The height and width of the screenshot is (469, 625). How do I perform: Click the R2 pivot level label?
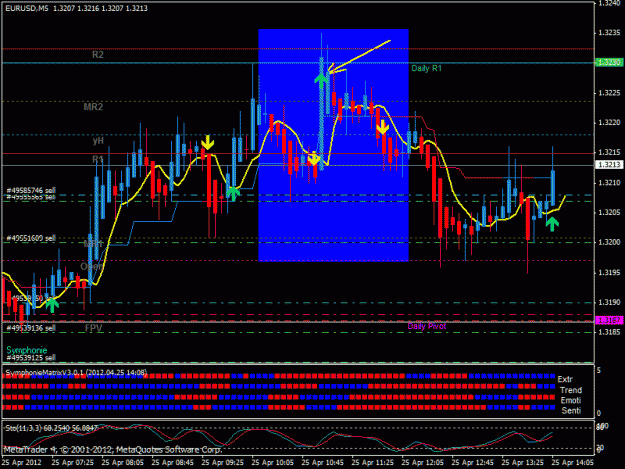(x=98, y=55)
